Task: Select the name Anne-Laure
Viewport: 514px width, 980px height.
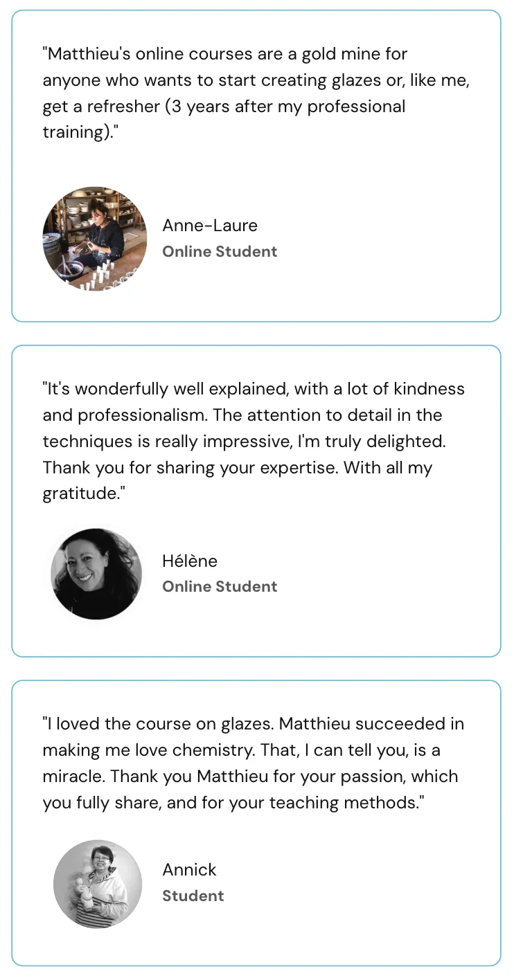Action: tap(210, 225)
